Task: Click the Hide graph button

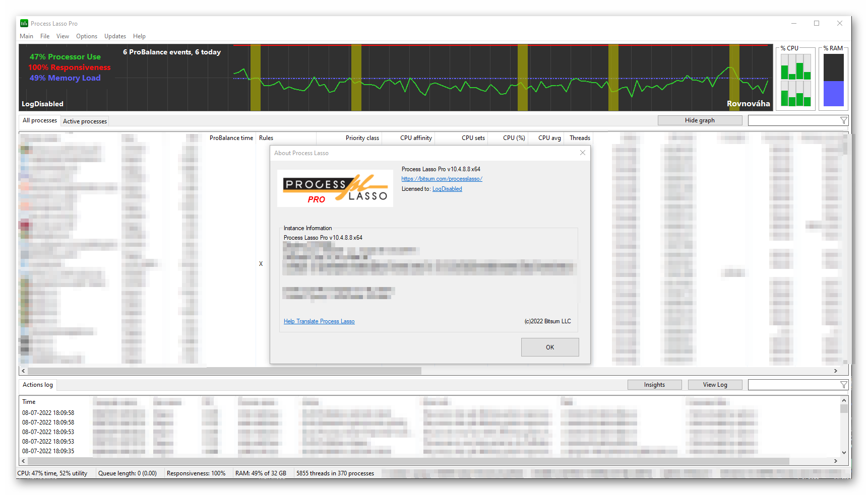Action: click(x=700, y=120)
